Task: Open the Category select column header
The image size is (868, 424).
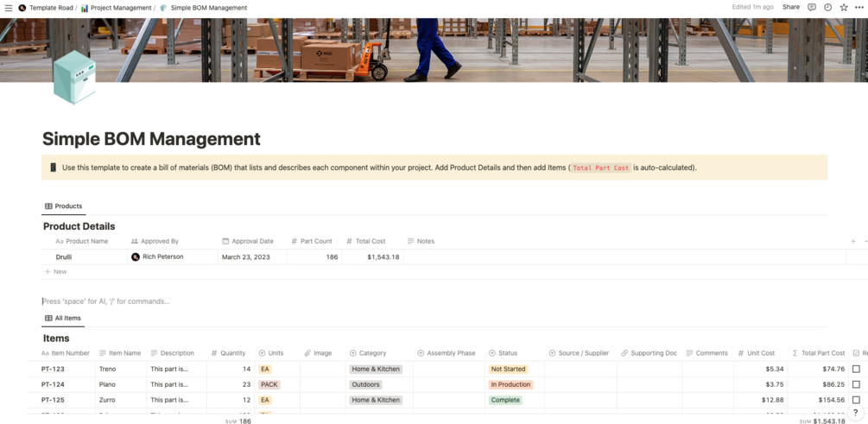Action: pos(368,353)
